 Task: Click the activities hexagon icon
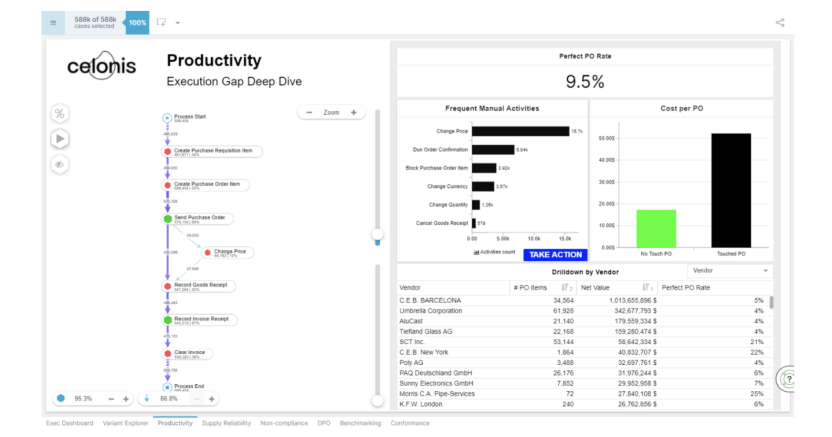coord(60,398)
